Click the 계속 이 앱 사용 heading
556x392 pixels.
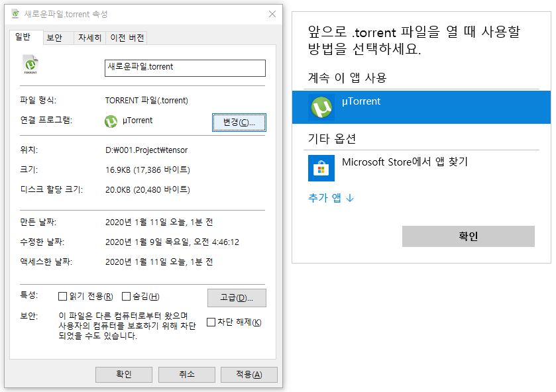tap(347, 77)
